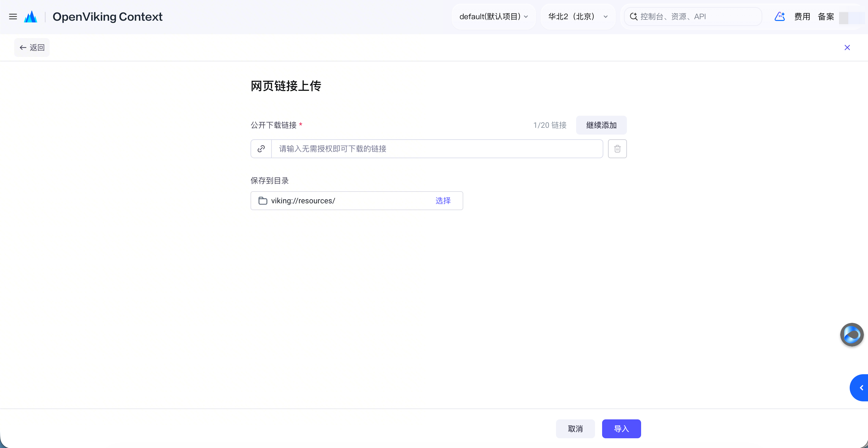Open the default(默认项目) project dropdown
Viewport: 868px width, 448px height.
coord(494,17)
